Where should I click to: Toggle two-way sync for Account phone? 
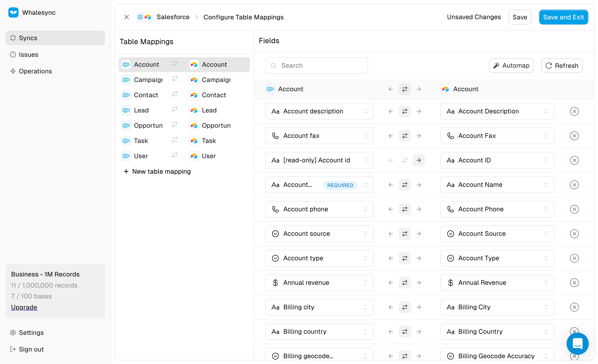pyautogui.click(x=405, y=209)
